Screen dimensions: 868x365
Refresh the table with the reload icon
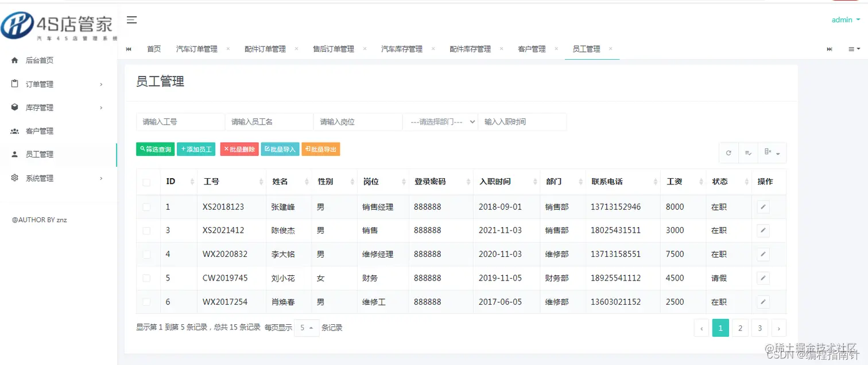pyautogui.click(x=728, y=153)
